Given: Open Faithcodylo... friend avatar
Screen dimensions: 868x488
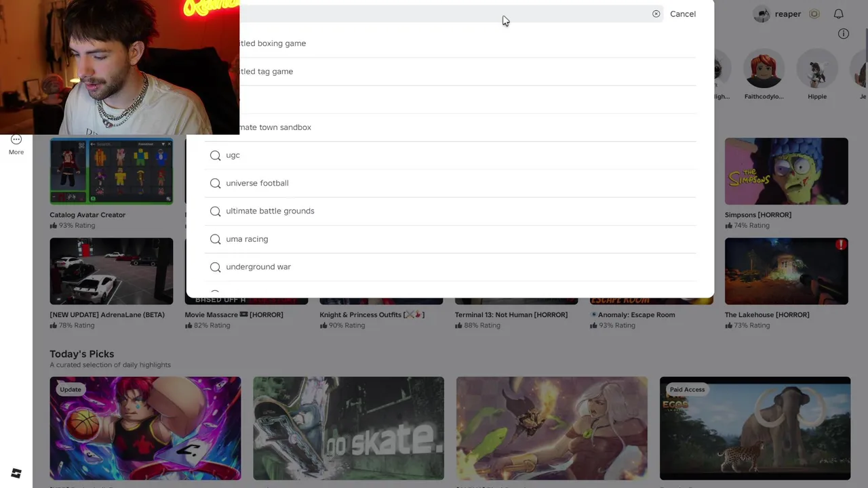Looking at the screenshot, I should [764, 68].
